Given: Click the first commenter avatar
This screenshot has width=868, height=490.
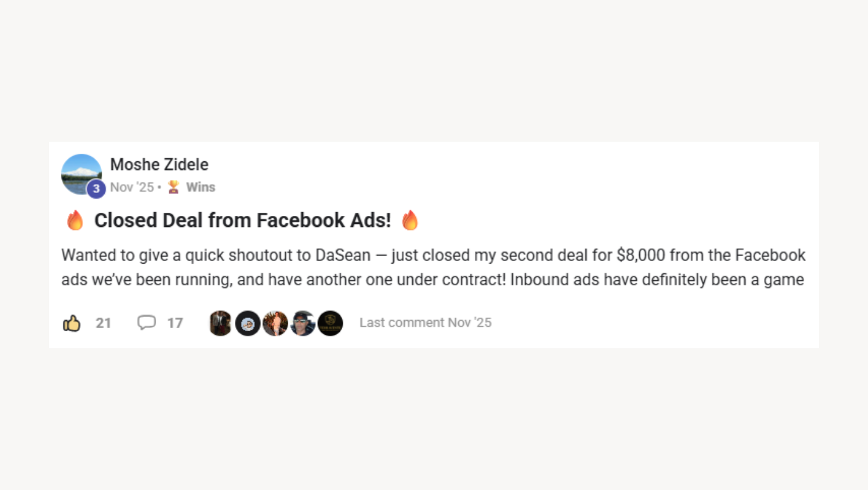Looking at the screenshot, I should [220, 323].
